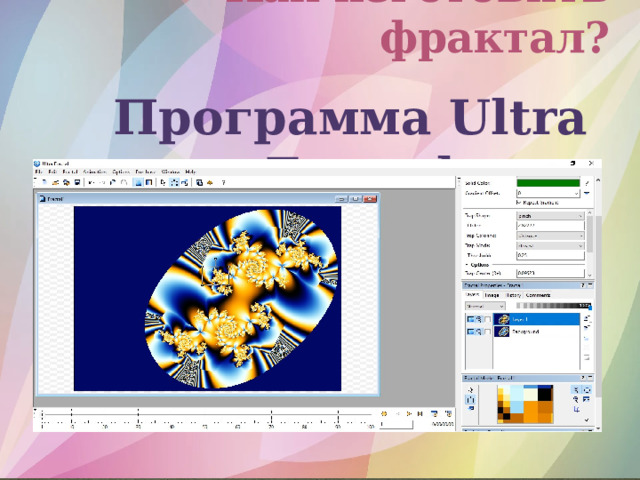Click the Select mode cursor toolbar icon
The width and height of the screenshot is (640, 480).
coord(163,182)
